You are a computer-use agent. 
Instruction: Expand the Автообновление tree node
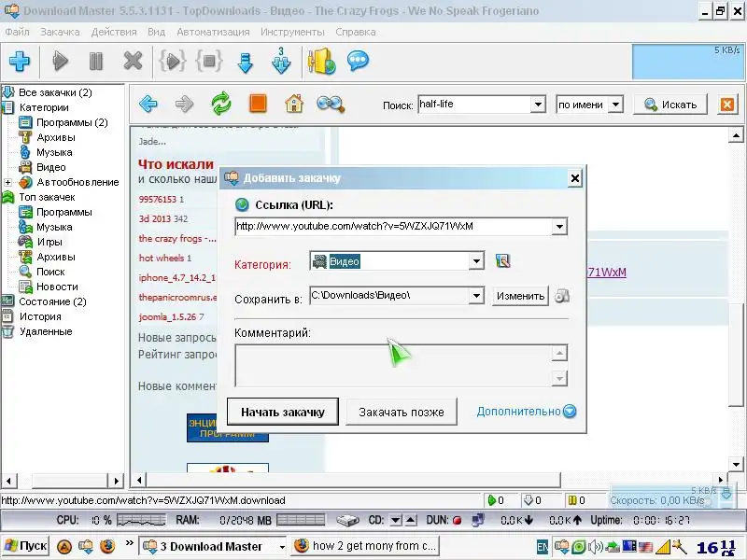click(7, 182)
